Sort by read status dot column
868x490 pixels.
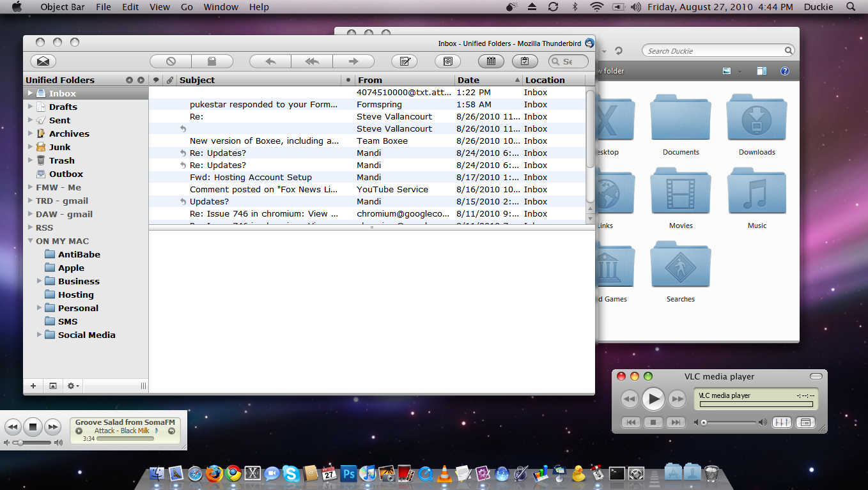click(x=348, y=80)
